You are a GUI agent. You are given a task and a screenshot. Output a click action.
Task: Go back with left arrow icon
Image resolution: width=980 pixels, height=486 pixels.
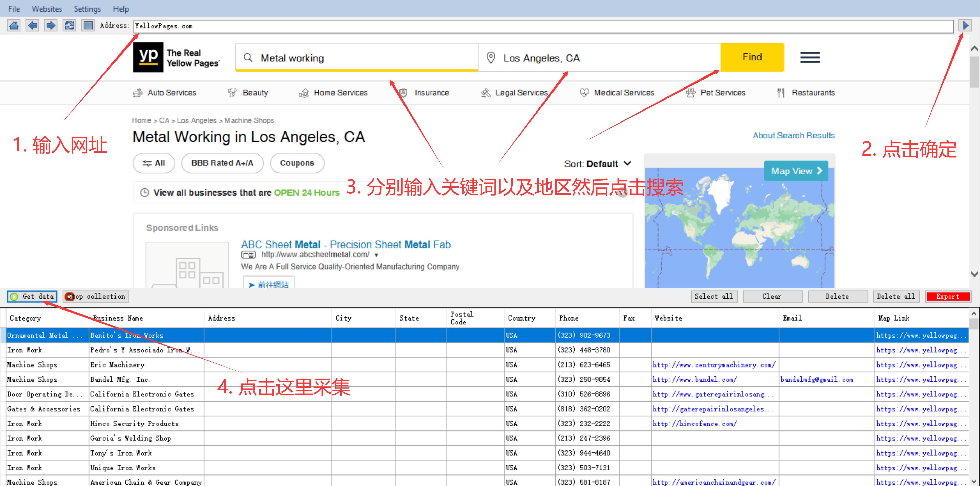(33, 26)
